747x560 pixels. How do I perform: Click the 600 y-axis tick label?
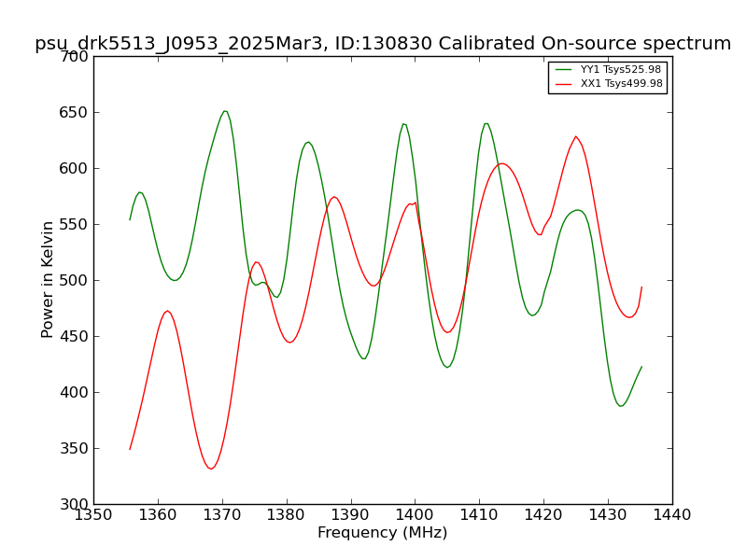pos(74,169)
